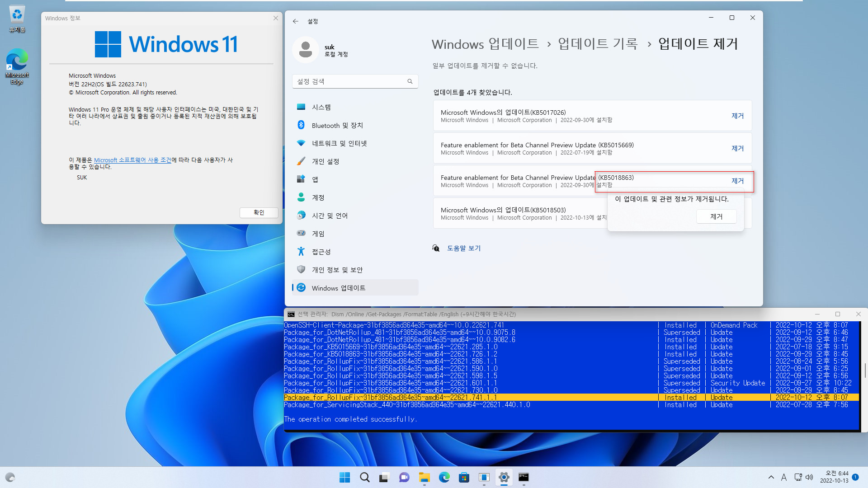Switch to Settings gear on taskbar
868x488 pixels.
click(504, 477)
